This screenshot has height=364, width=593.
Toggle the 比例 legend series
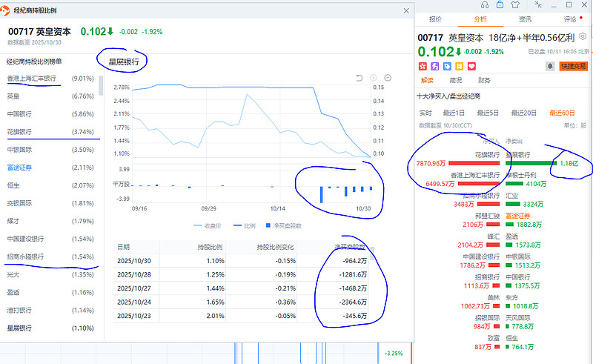(x=245, y=226)
